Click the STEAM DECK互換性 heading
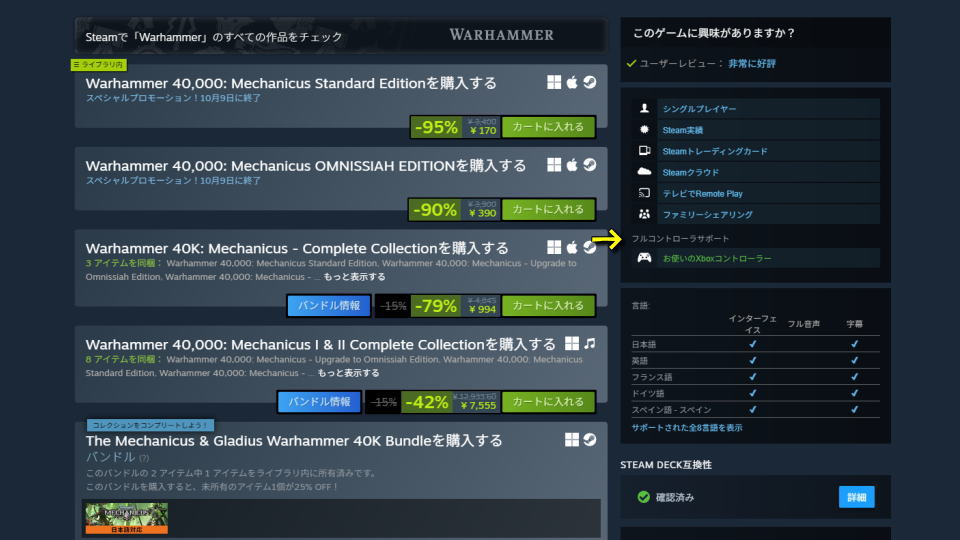 coord(666,465)
